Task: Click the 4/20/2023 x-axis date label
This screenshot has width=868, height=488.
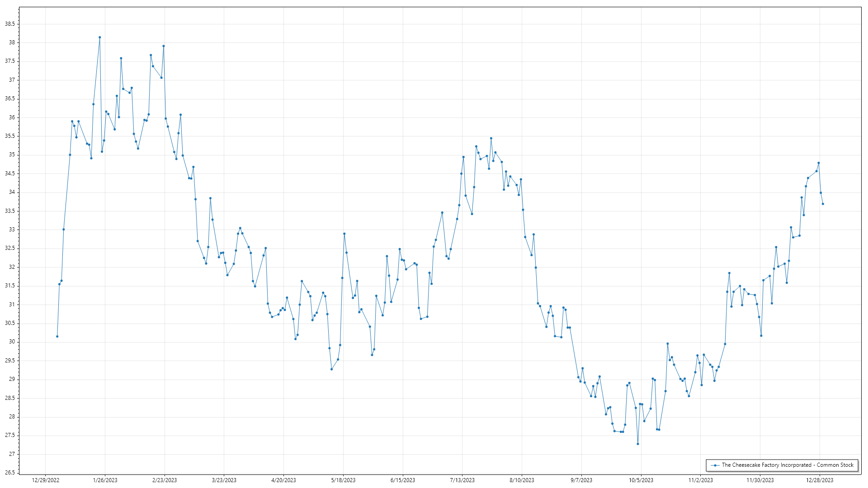Action: click(x=283, y=480)
